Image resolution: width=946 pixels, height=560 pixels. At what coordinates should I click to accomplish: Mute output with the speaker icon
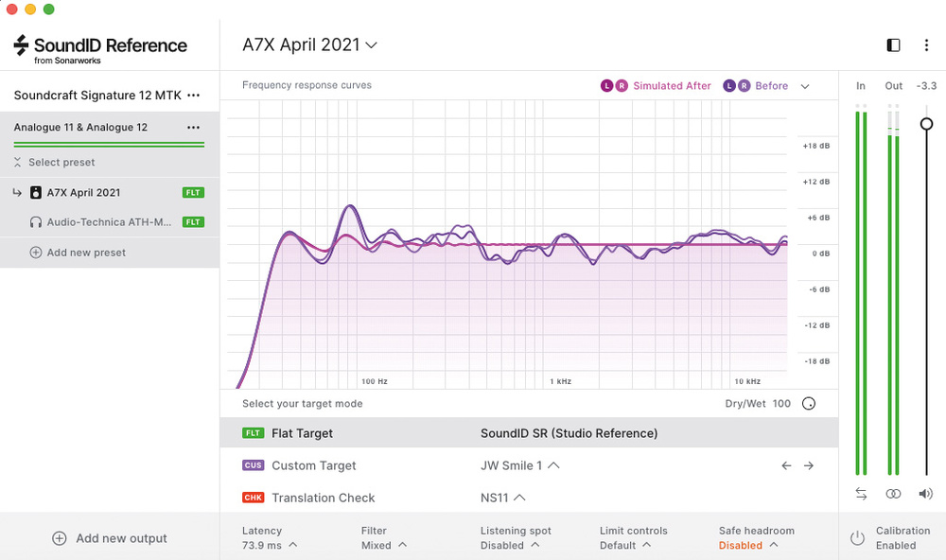pyautogui.click(x=925, y=494)
